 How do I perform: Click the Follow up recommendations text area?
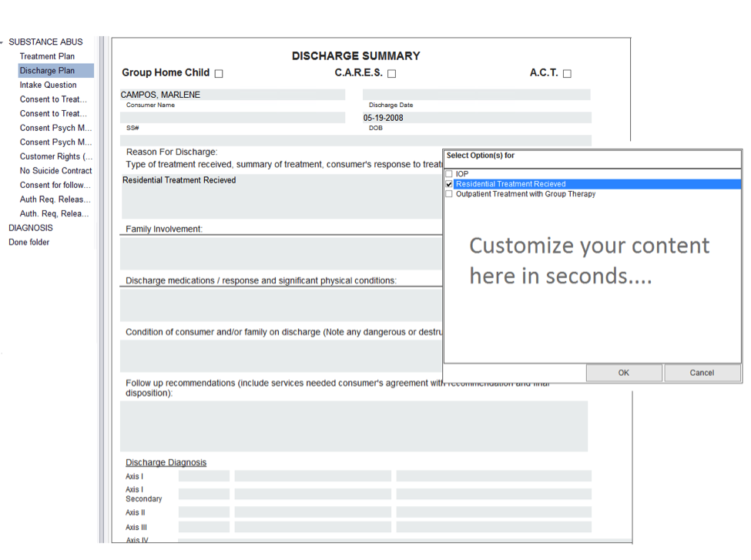354,426
